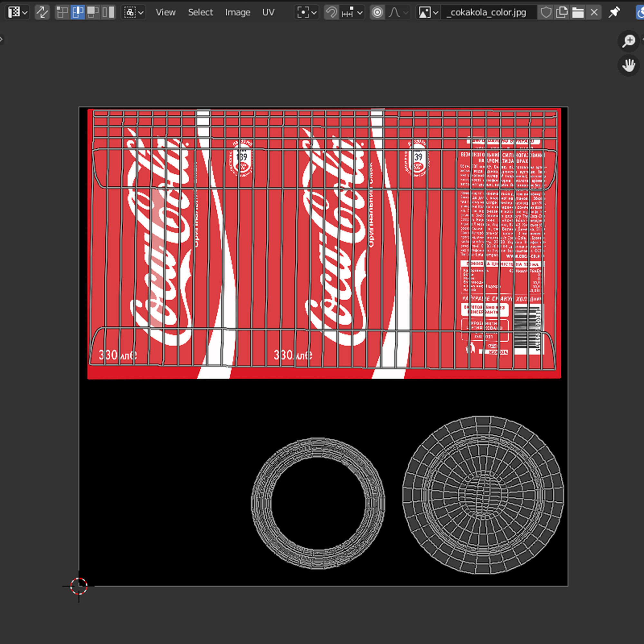
Task: Toggle image pin
Action: pos(614,13)
